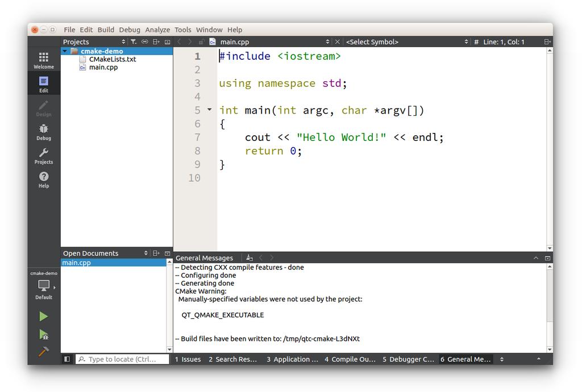Open the output panes selector arrows
Screen dimensions: 582x392
[x=502, y=359]
